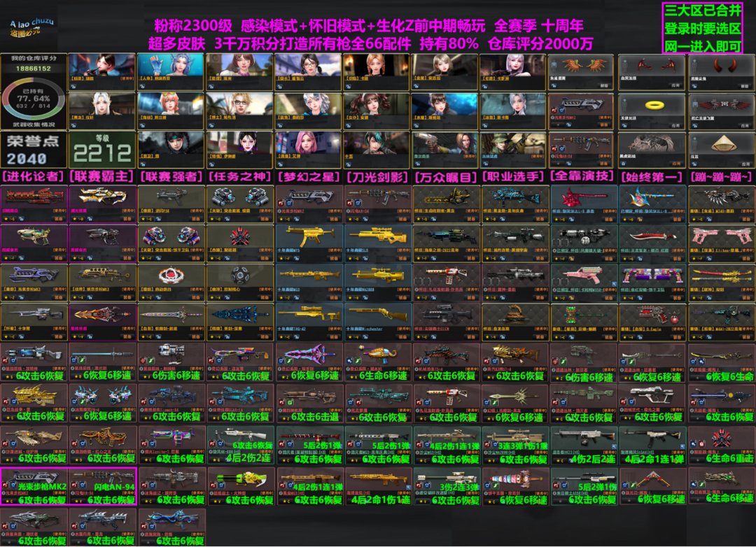
Task: Open the pink-haired girl character card
Action: [x=307, y=150]
